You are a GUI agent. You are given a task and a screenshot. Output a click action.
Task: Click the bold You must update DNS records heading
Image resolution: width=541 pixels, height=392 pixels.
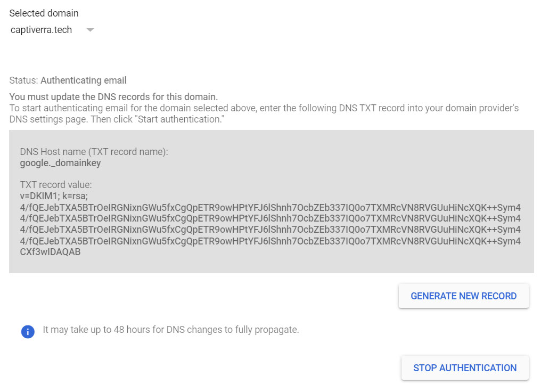(113, 96)
